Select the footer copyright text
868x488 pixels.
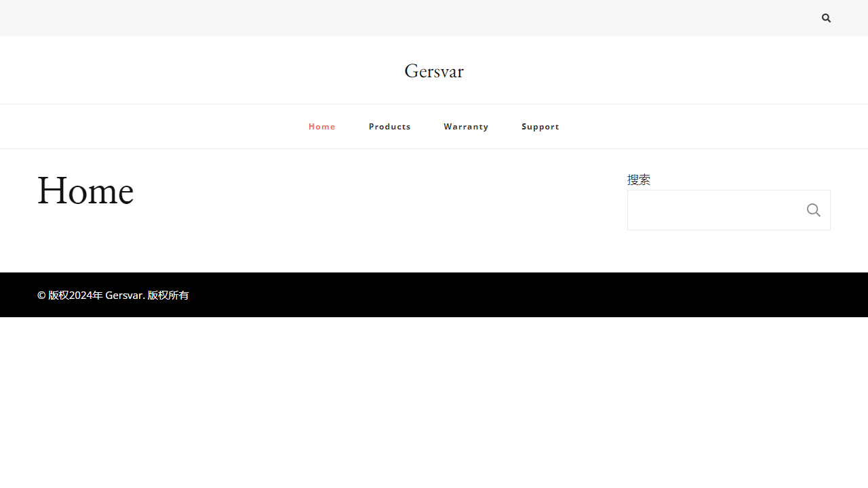(x=113, y=295)
